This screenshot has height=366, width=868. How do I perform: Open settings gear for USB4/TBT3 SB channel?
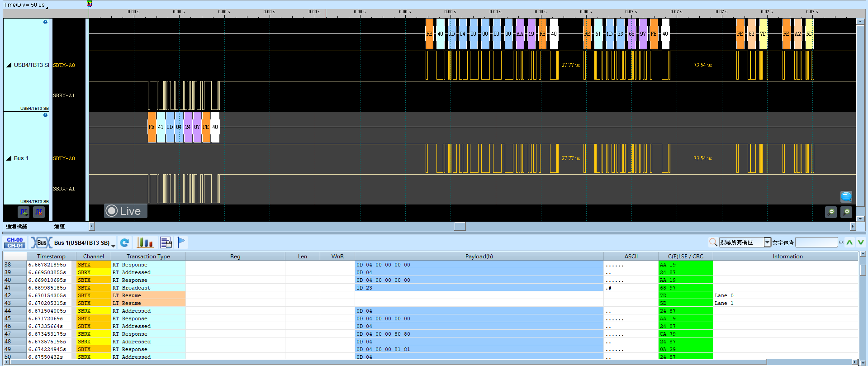click(45, 22)
